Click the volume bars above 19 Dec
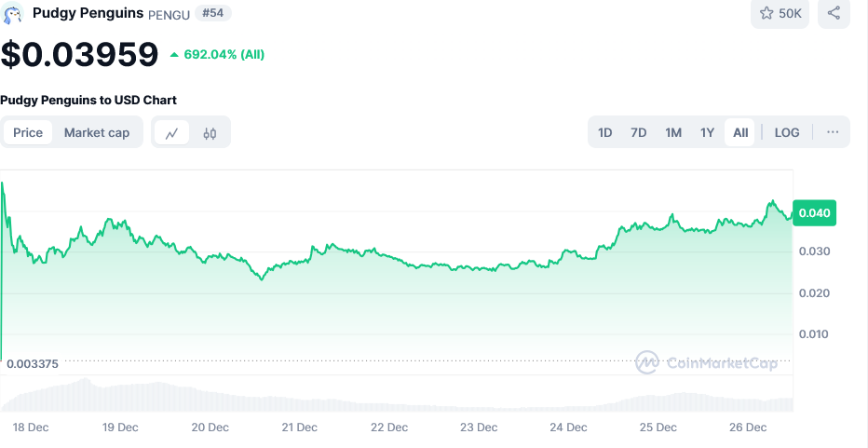 click(120, 398)
